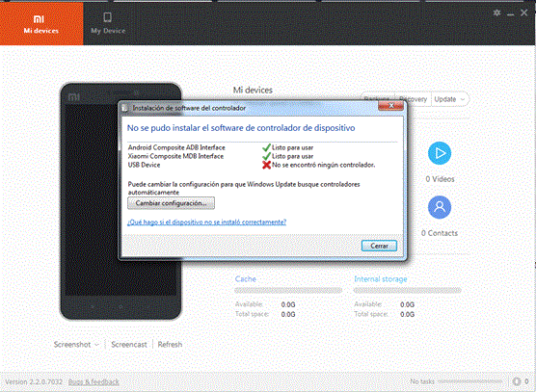
Task: Click the Internal storage heading
Action: point(381,279)
